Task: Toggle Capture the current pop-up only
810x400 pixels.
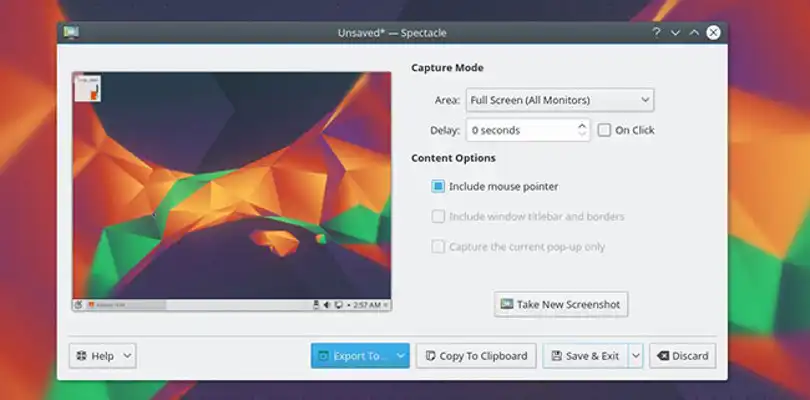Action: (x=438, y=247)
